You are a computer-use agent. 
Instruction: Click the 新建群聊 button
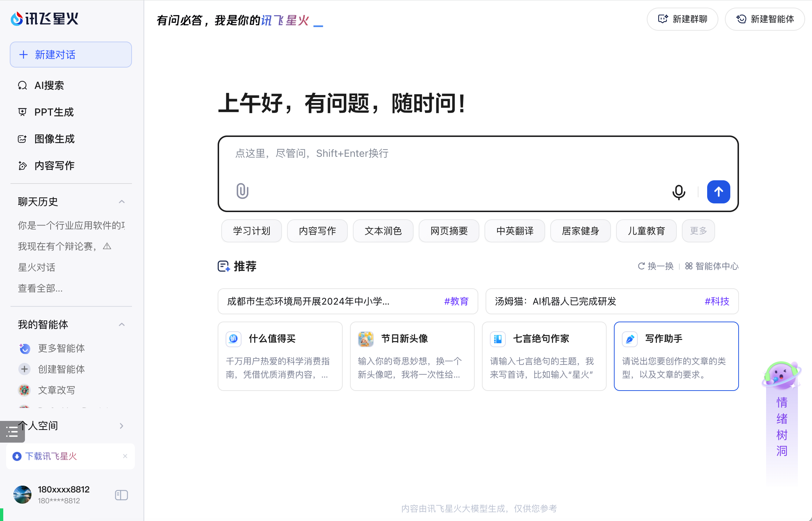click(682, 19)
